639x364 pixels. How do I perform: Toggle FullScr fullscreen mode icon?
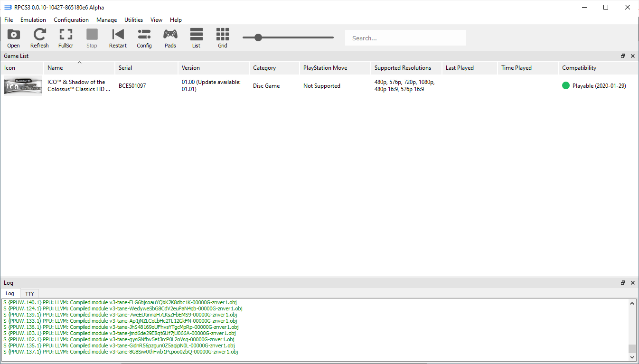point(66,38)
